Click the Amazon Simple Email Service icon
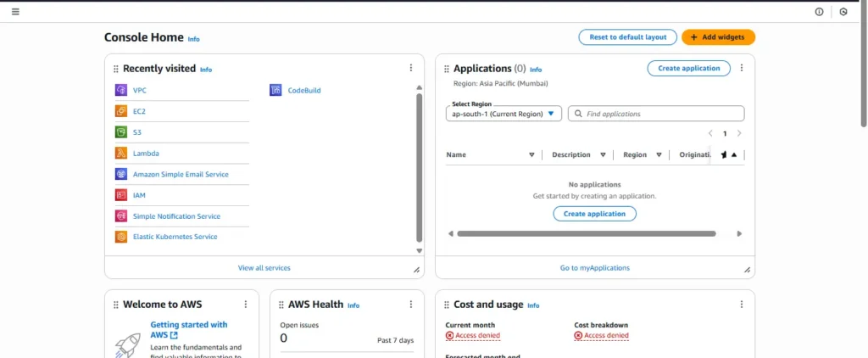The width and height of the screenshot is (868, 358). click(x=121, y=174)
